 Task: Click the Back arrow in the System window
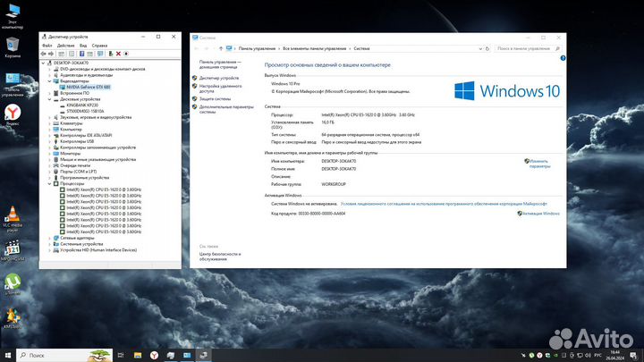click(x=196, y=48)
